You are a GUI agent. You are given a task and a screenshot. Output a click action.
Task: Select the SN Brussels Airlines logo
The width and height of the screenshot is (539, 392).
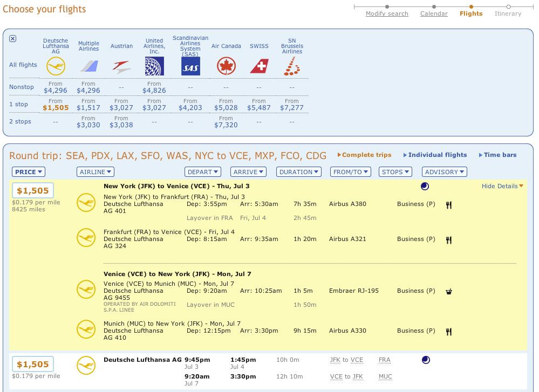pos(292,66)
